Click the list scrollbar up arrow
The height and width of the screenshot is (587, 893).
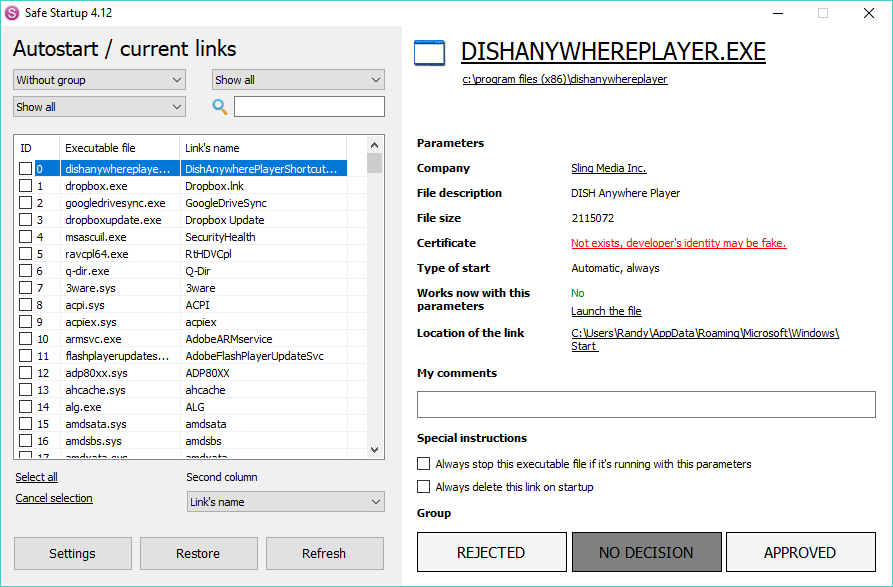click(374, 145)
